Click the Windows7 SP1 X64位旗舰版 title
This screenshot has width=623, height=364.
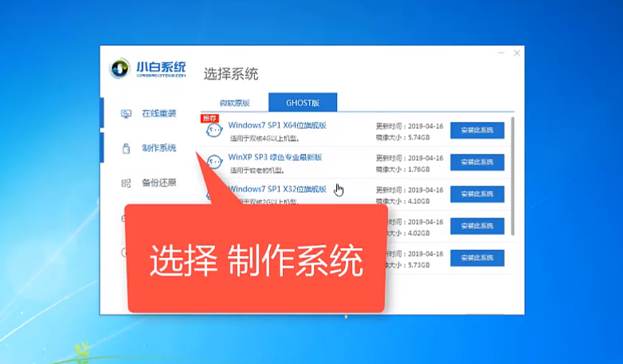pyautogui.click(x=277, y=125)
